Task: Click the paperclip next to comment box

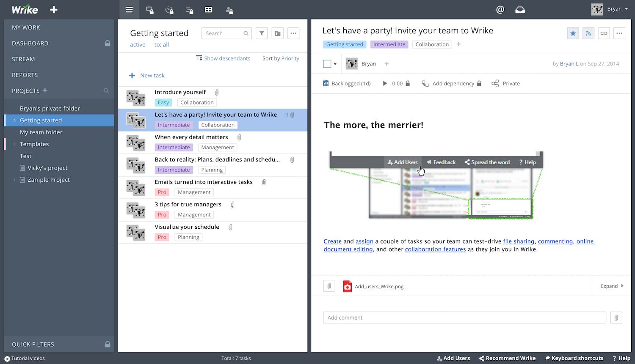Action: point(616,317)
